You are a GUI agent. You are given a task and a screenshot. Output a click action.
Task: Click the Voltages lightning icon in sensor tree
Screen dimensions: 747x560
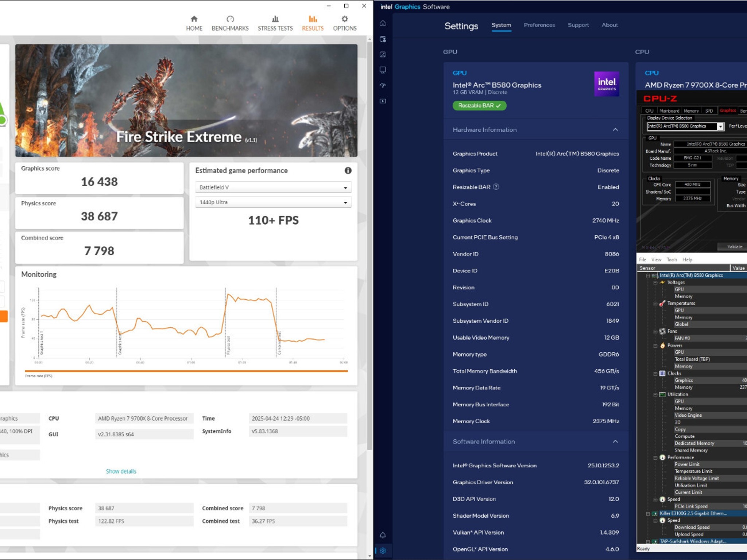[662, 282]
